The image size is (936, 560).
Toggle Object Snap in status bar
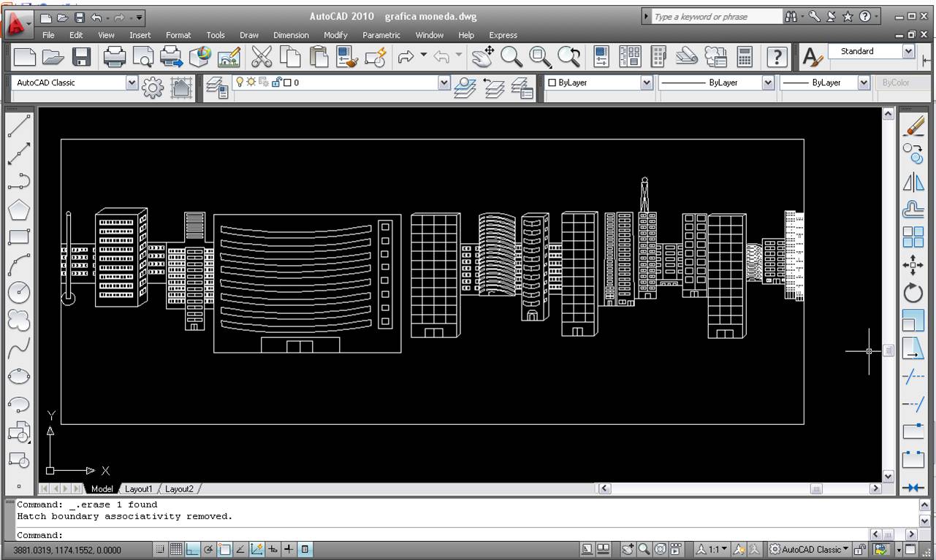click(225, 550)
